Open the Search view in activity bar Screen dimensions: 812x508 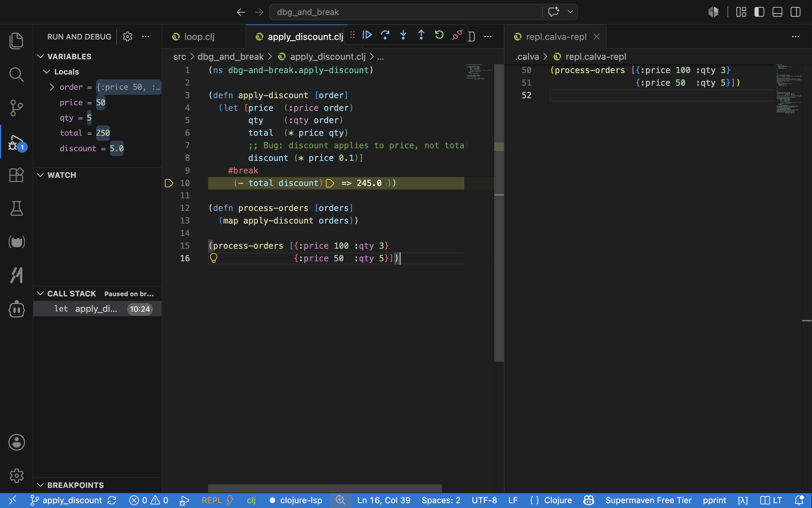pyautogui.click(x=16, y=74)
